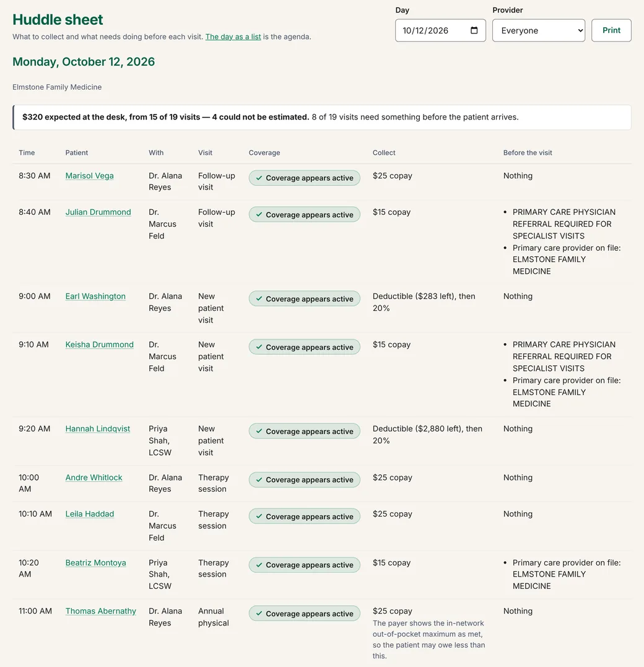The width and height of the screenshot is (644, 667).
Task: Open patient Beatriz Montoya
Action: pos(96,563)
